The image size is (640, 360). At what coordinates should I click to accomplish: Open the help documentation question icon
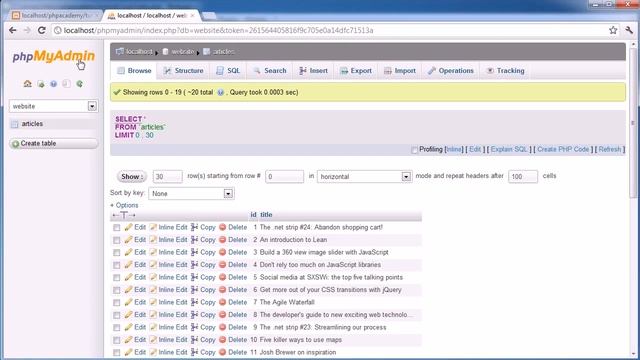click(53, 84)
